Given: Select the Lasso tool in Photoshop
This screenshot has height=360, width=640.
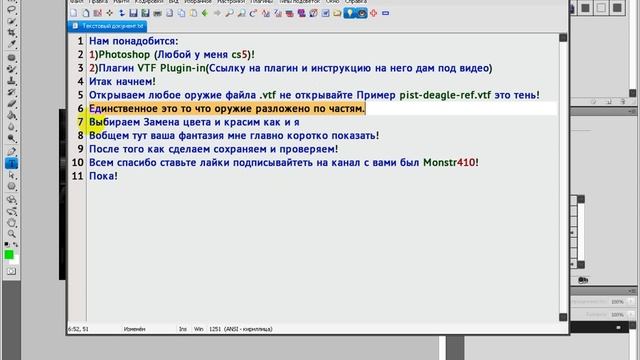Looking at the screenshot, I should click(11, 9).
